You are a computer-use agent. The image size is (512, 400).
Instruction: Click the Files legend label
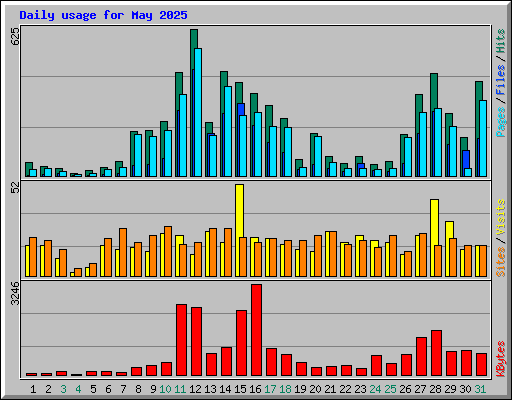(501, 80)
